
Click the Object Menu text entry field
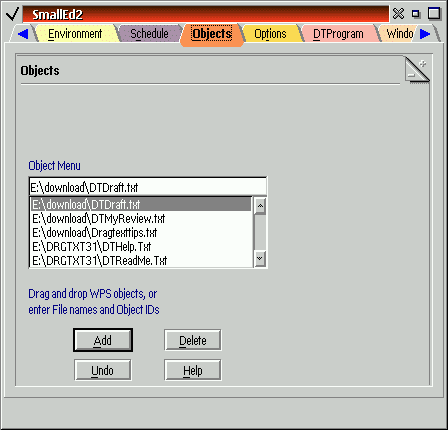tap(148, 187)
